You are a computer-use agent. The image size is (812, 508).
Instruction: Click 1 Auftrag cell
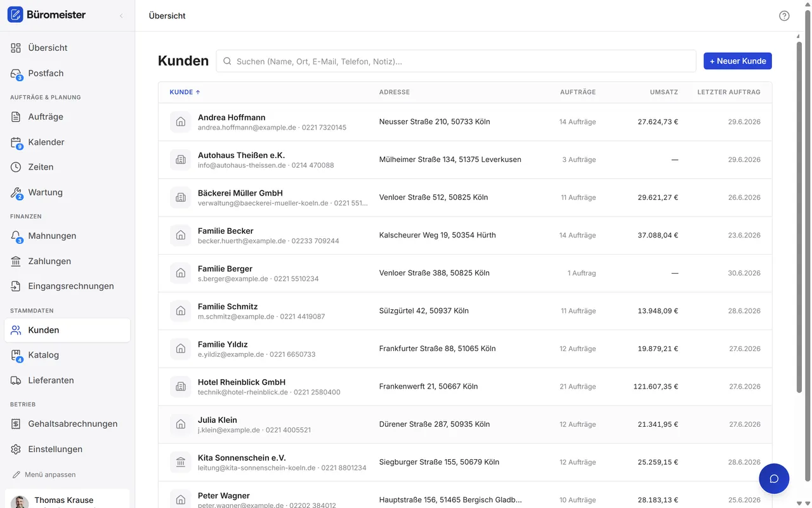582,273
